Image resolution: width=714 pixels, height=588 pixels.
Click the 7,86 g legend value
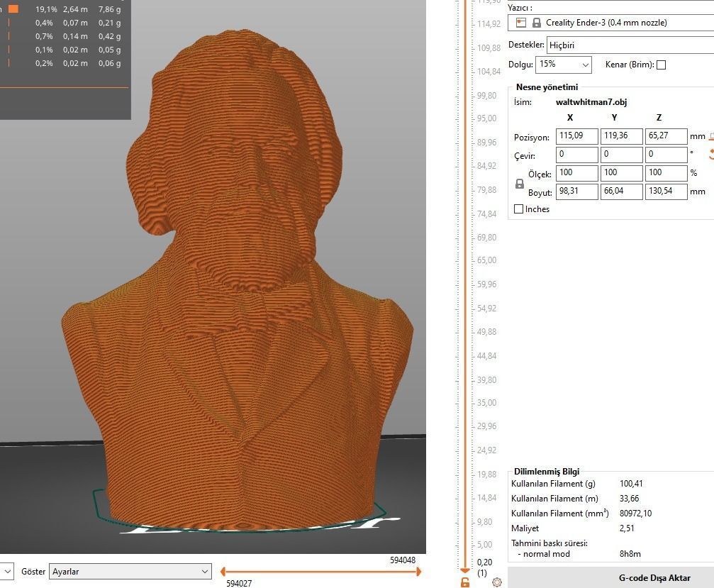tap(110, 9)
